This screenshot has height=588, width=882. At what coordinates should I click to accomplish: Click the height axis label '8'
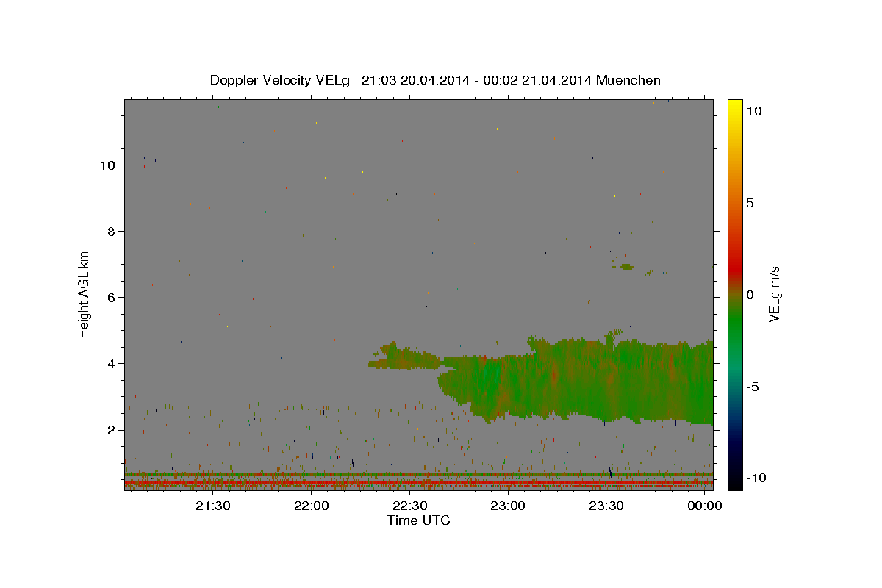click(113, 231)
